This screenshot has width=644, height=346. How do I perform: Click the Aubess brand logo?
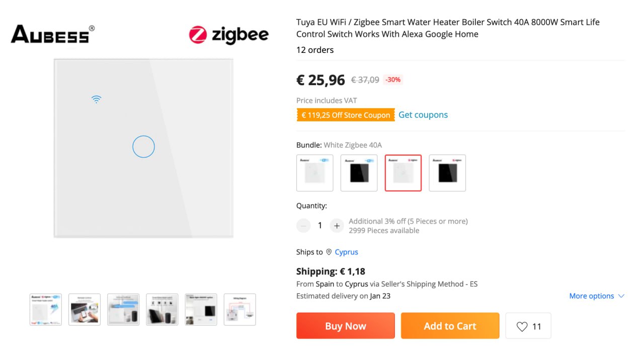52,34
